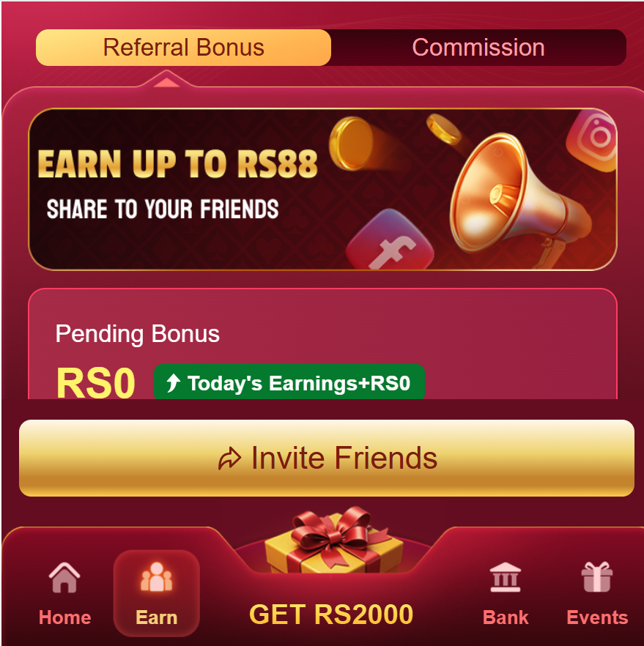Click the up arrow in Today's Earnings badge
This screenshot has height=646, width=644.
click(173, 383)
